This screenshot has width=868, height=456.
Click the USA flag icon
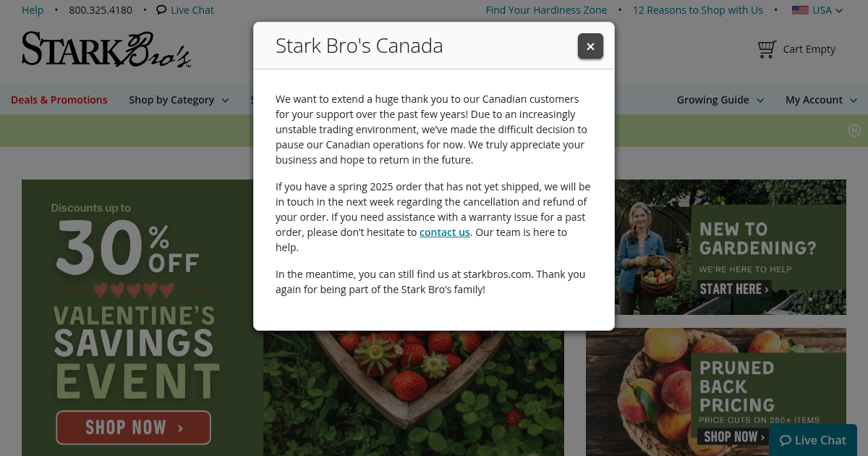click(x=800, y=9)
